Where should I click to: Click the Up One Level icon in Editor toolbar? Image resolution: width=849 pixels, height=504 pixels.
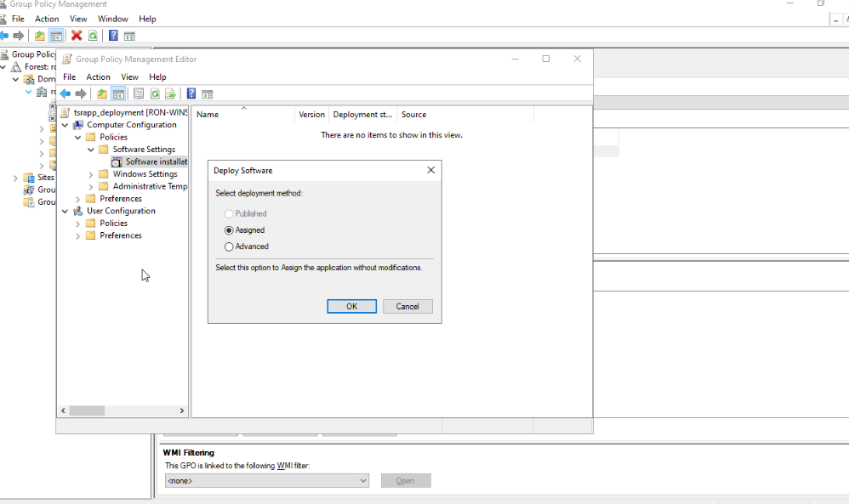(x=102, y=93)
